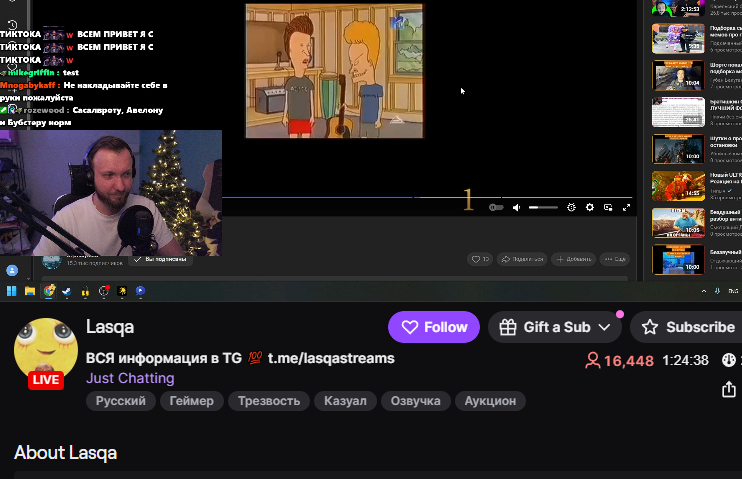Click the share stream icon
The image size is (742, 479).
729,390
